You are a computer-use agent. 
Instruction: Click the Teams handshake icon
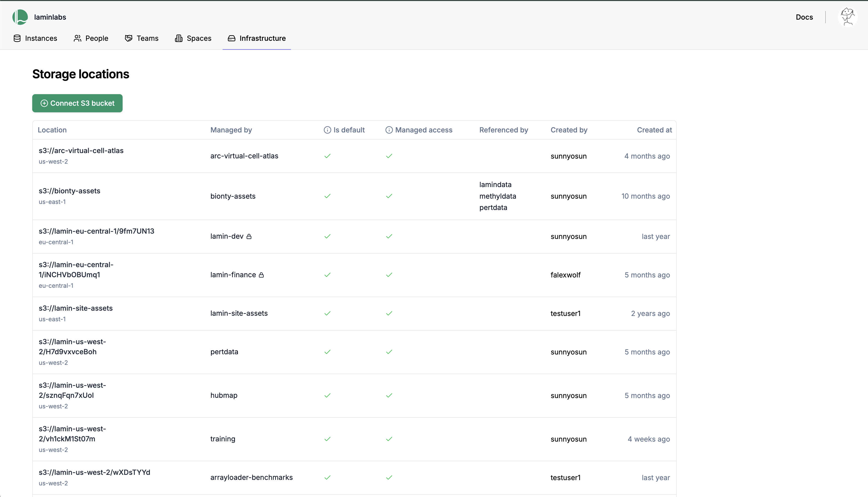click(129, 38)
